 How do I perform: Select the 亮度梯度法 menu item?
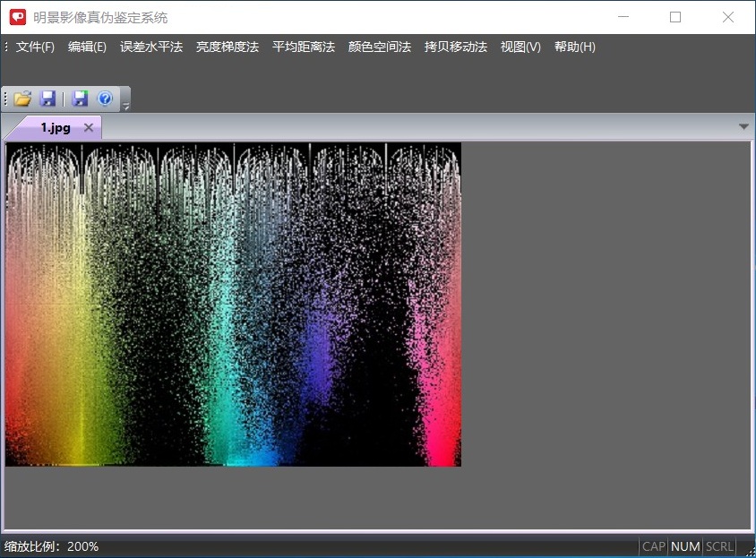pyautogui.click(x=228, y=47)
